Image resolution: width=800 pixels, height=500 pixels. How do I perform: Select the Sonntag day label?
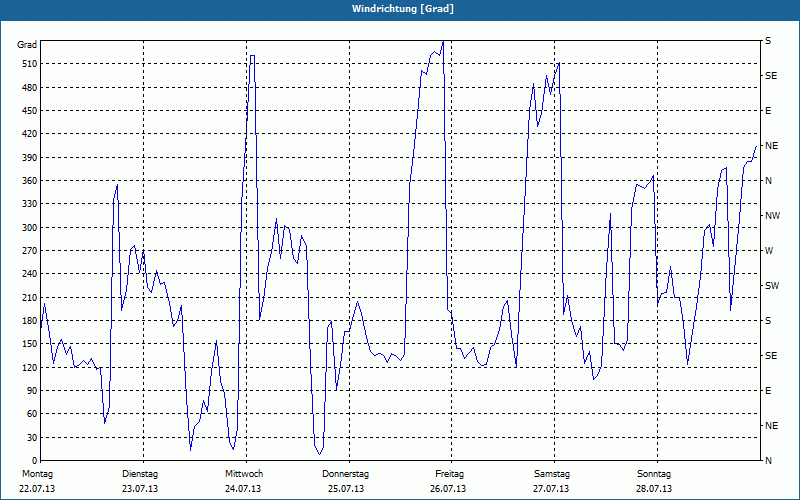pos(654,474)
